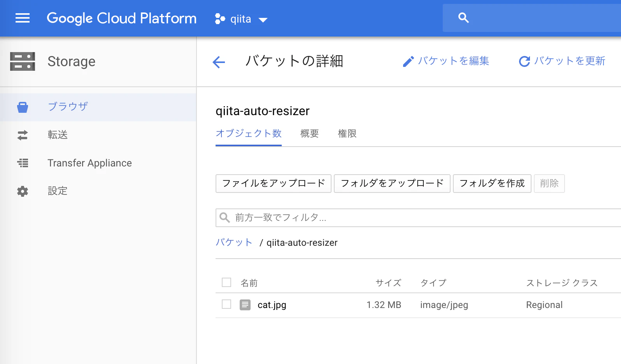The image size is (621, 364).
Task: Click the bucket icon next to ブラウザ
Action: pos(23,107)
